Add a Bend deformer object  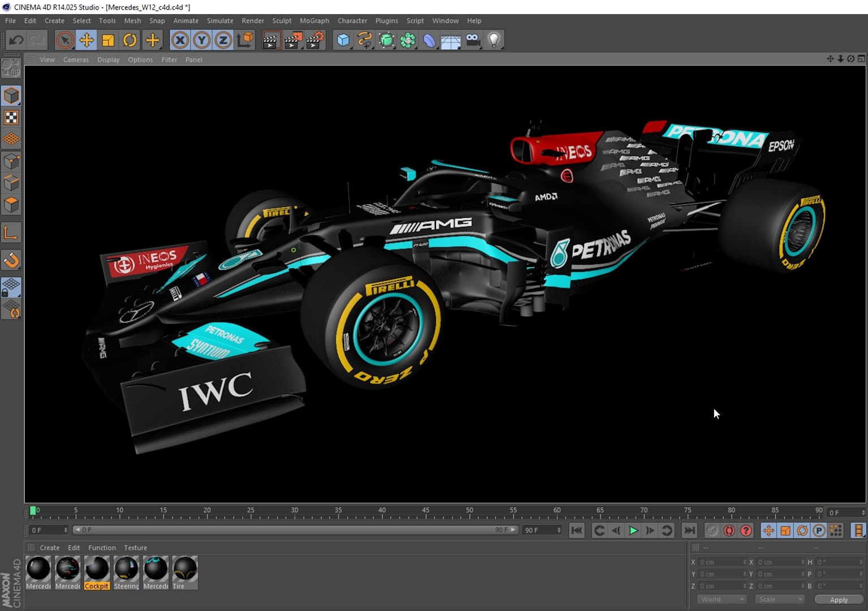429,40
